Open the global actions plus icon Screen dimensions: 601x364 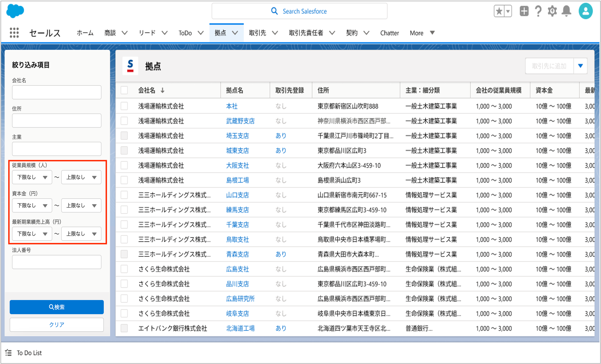click(524, 11)
